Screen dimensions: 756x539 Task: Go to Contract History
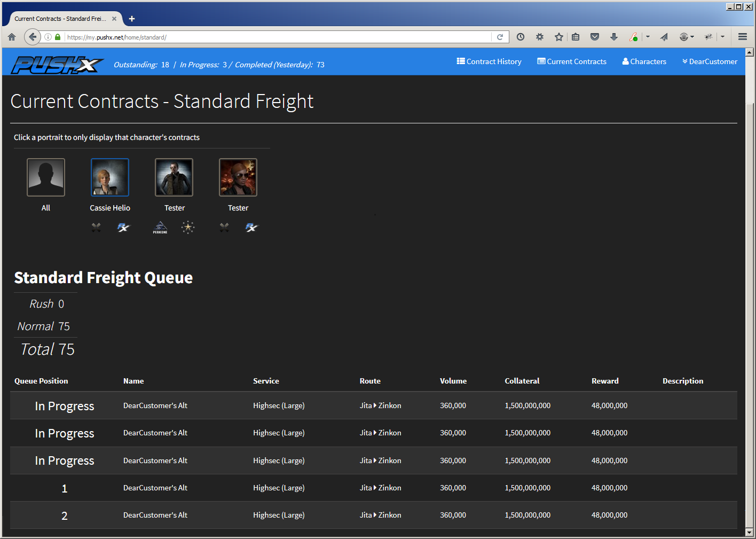coord(489,61)
